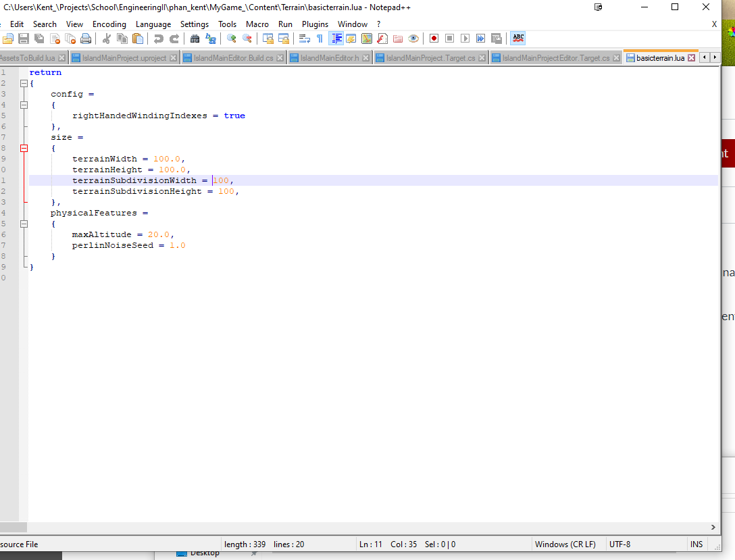Start macro recording with red dot icon
This screenshot has width=735, height=560.
click(434, 39)
